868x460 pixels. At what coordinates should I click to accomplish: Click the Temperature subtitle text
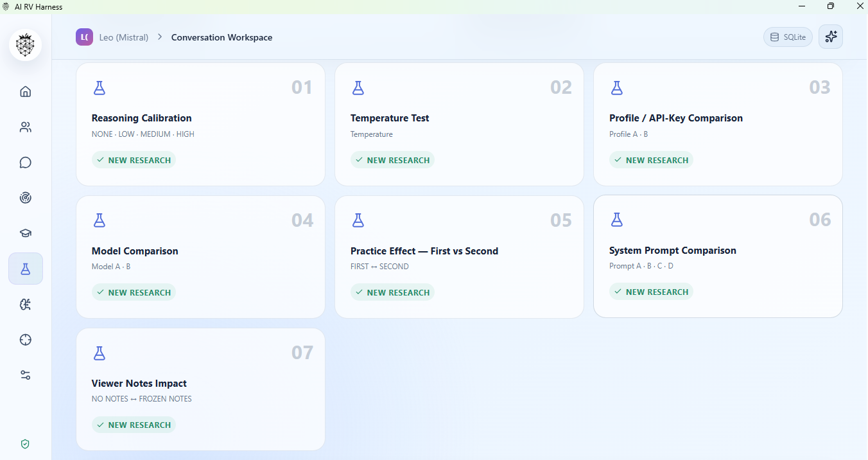tap(372, 134)
